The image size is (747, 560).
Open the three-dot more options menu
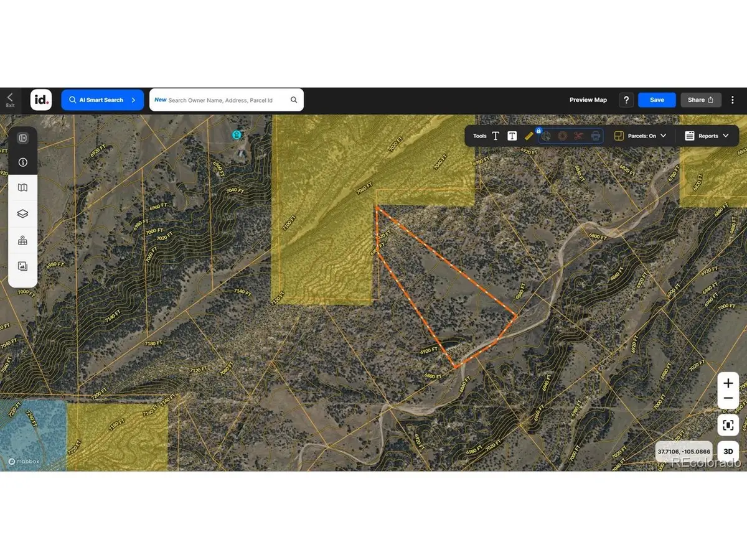click(x=733, y=100)
